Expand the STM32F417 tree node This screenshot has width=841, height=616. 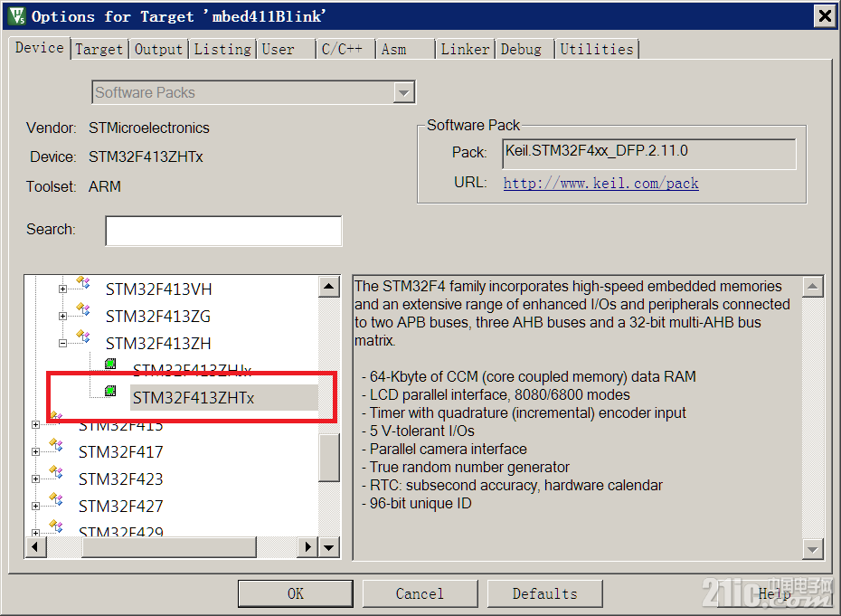click(35, 451)
